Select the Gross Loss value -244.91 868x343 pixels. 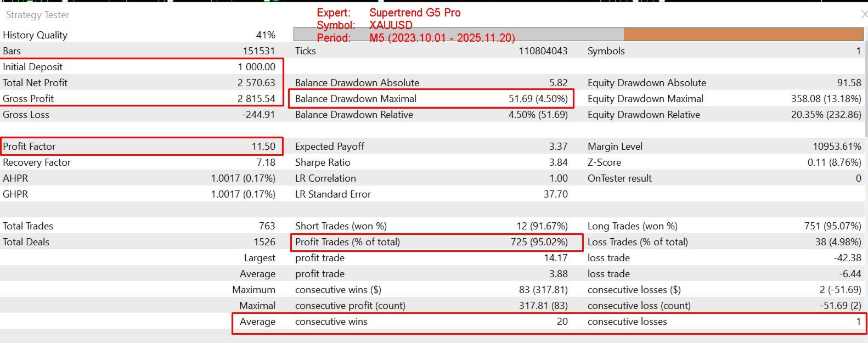click(x=259, y=115)
